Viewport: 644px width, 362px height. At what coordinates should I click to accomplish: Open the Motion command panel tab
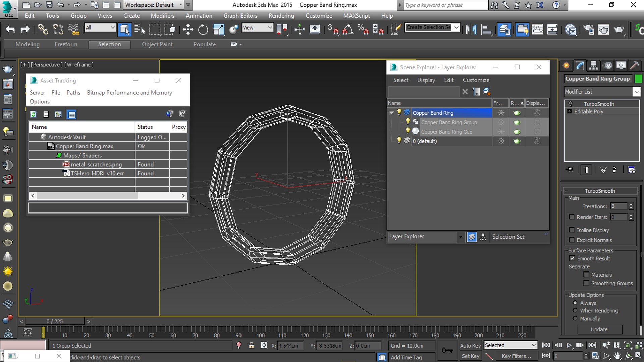pos(608,65)
